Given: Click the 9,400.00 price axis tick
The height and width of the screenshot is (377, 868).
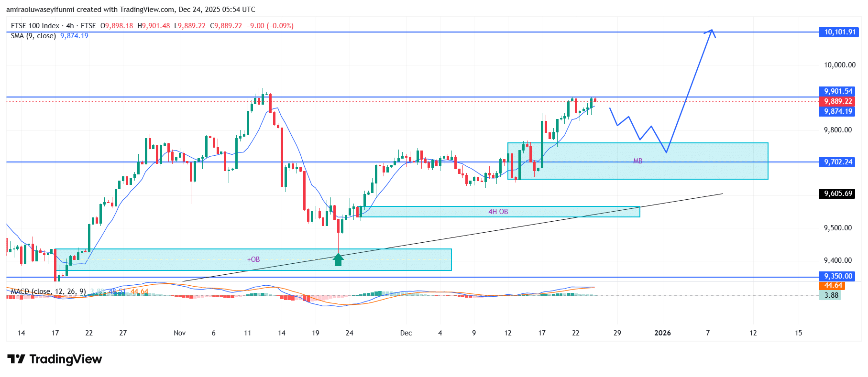Looking at the screenshot, I should [837, 260].
